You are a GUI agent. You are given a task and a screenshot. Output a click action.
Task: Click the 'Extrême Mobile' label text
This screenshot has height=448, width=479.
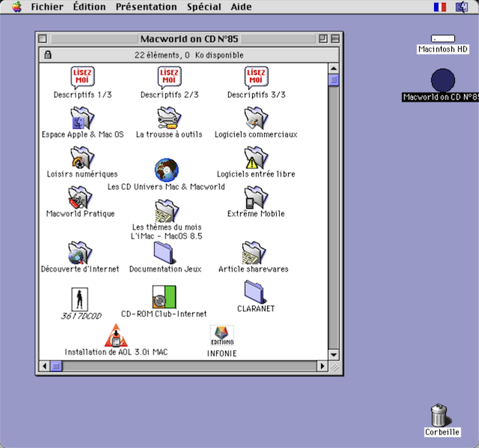256,214
